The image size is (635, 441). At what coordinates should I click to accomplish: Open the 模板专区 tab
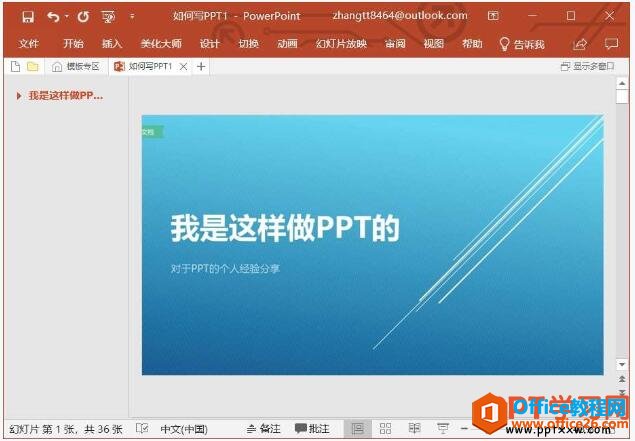pos(76,66)
